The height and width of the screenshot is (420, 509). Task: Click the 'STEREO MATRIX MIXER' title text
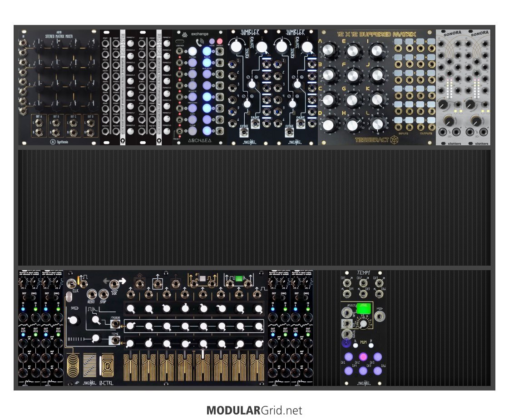pyautogui.click(x=59, y=36)
